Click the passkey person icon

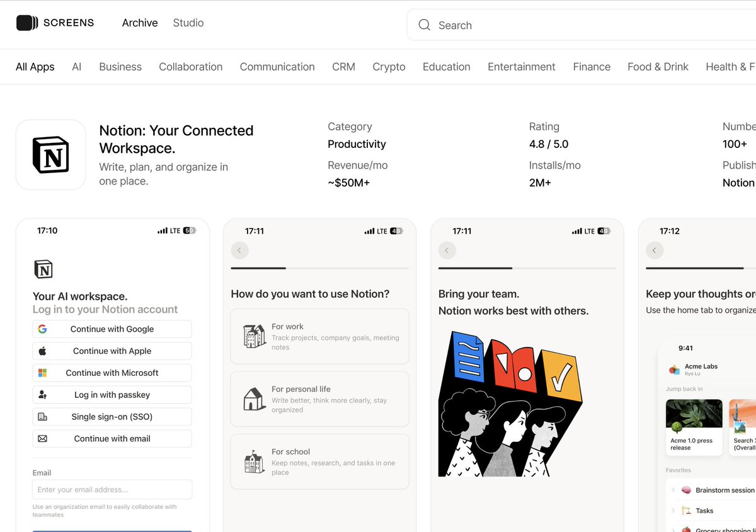click(x=42, y=395)
